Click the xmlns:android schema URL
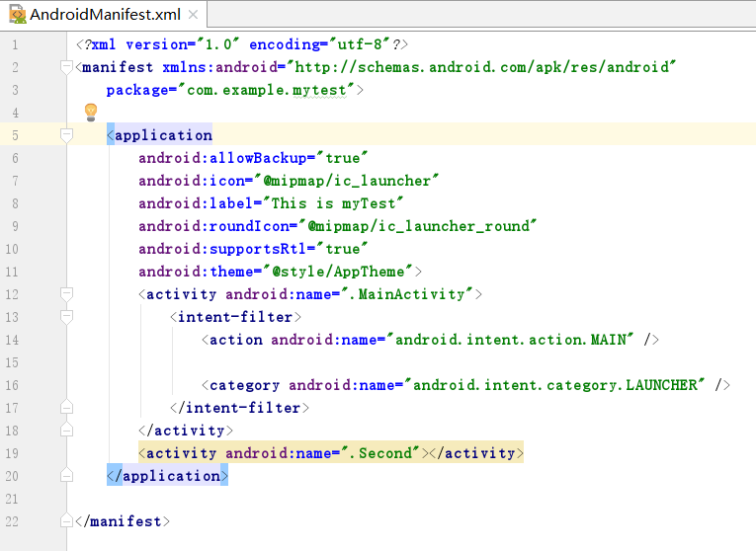The height and width of the screenshot is (551, 756). [482, 67]
